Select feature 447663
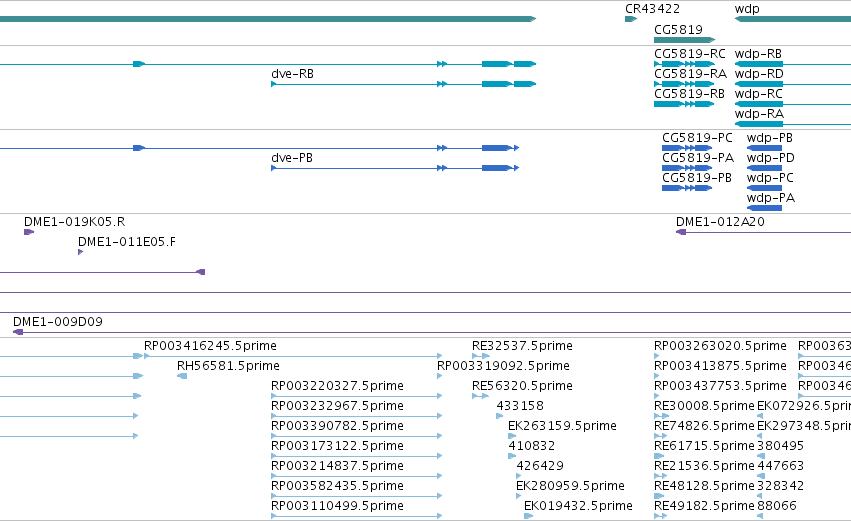The width and height of the screenshot is (851, 521). pyautogui.click(x=780, y=467)
